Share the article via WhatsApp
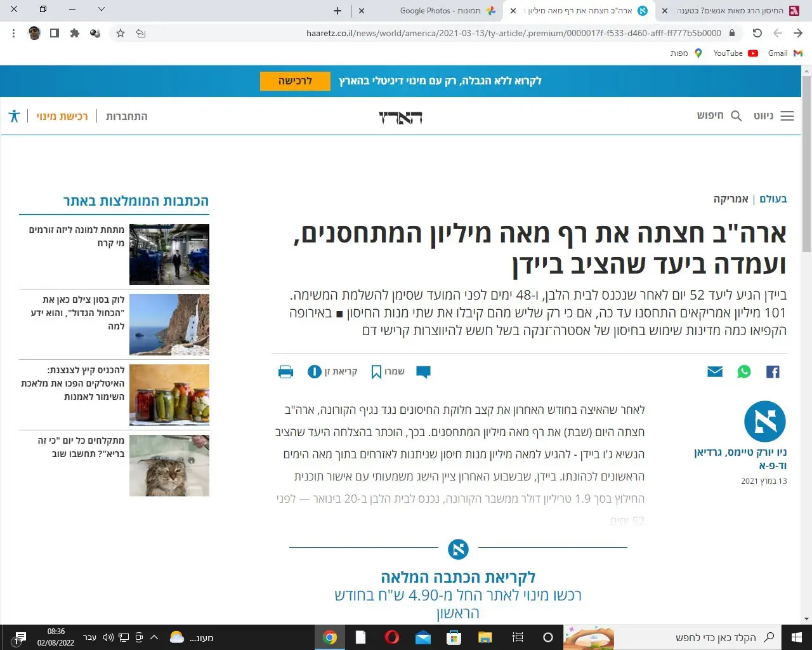Image resolution: width=812 pixels, height=650 pixels. [x=743, y=372]
